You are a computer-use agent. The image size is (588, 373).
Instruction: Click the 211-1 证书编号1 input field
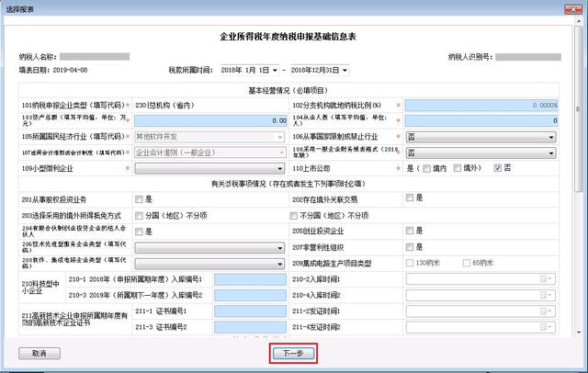251,311
